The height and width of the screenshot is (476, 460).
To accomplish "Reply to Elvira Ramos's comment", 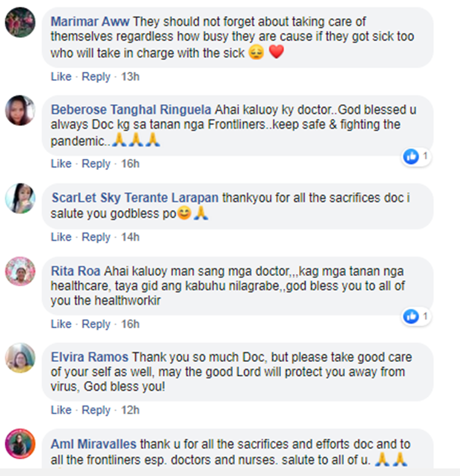I will [x=96, y=410].
